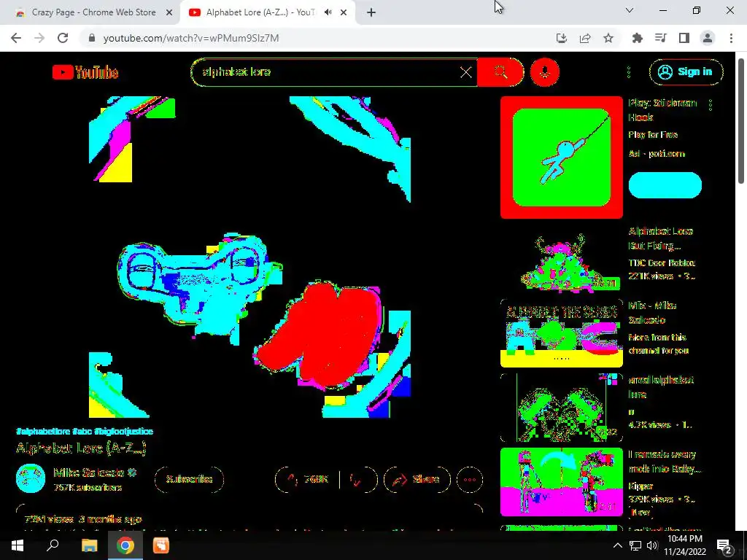Screen dimensions: 747x560
Task: Open the Alphabet Lore But Fixing video thumbnail
Action: 561,260
